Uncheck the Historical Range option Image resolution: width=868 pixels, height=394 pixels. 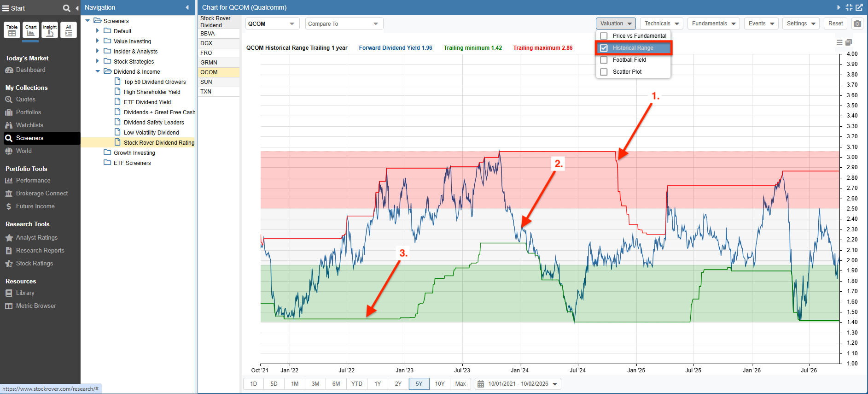(604, 48)
